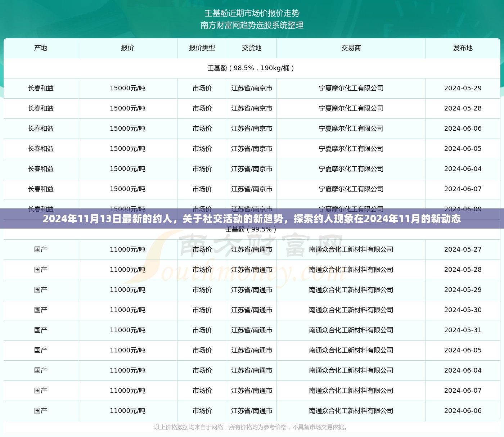504x437 pixels.
Task: Click the 报价类型 column header
Action: [202, 48]
